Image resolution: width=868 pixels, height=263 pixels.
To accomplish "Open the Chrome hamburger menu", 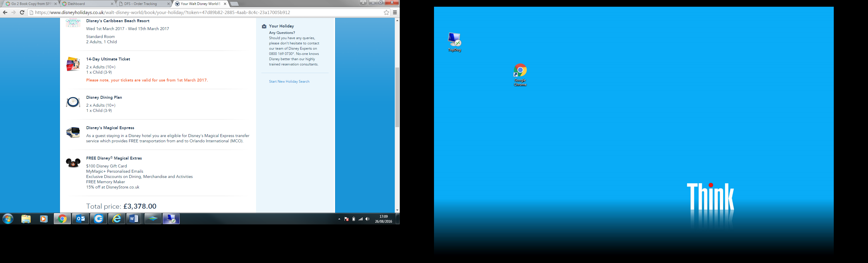I will pyautogui.click(x=395, y=13).
